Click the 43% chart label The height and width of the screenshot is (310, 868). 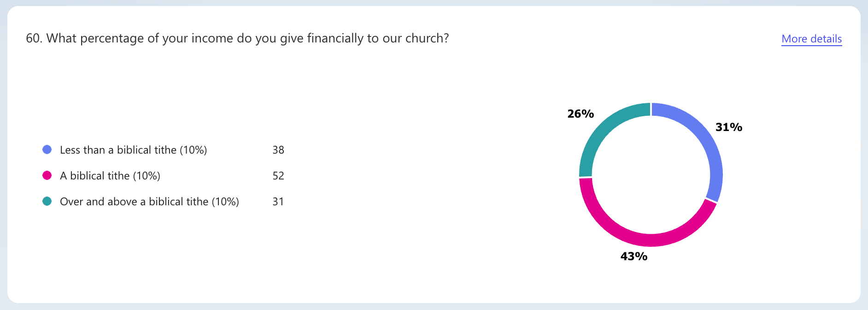pyautogui.click(x=633, y=256)
